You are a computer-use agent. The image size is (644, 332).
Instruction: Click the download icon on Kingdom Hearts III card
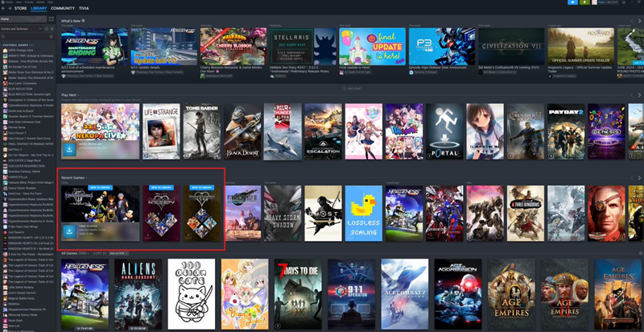[x=69, y=232]
